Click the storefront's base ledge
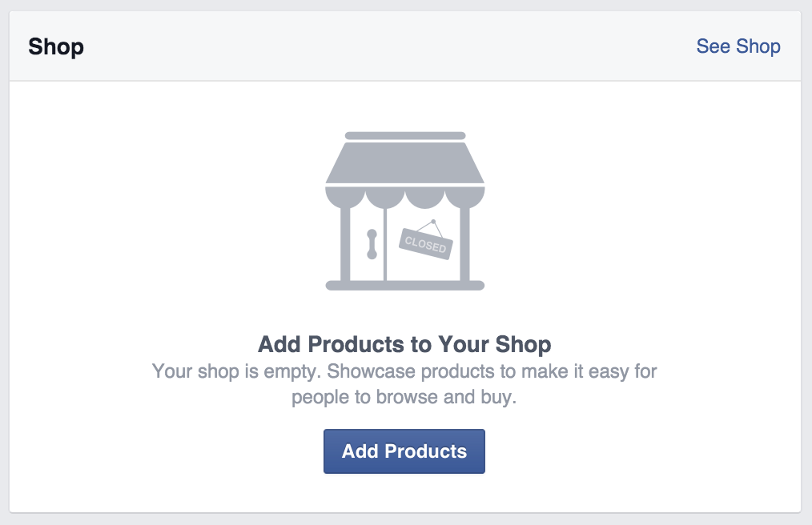Image resolution: width=812 pixels, height=525 pixels. tap(404, 285)
